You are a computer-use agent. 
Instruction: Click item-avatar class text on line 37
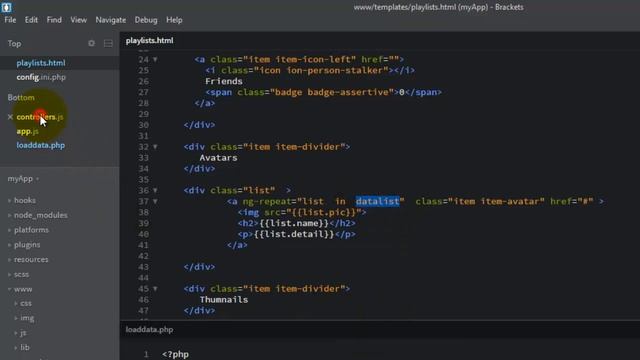pyautogui.click(x=512, y=201)
